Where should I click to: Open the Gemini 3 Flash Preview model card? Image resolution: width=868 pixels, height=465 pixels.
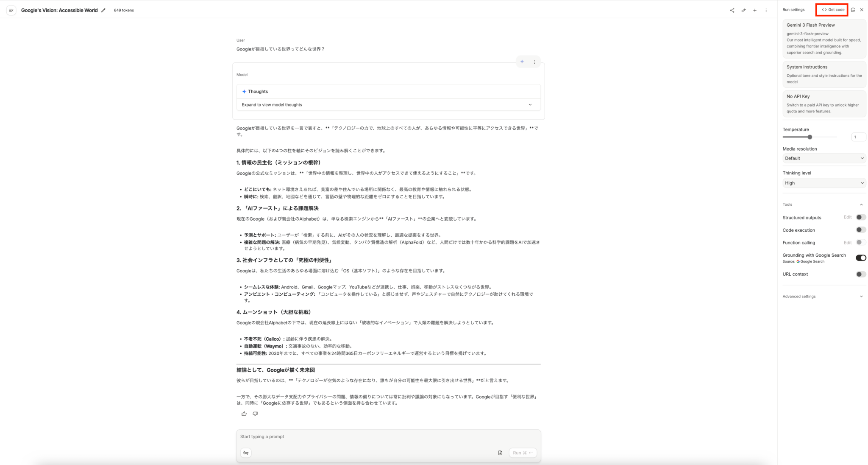coord(823,38)
